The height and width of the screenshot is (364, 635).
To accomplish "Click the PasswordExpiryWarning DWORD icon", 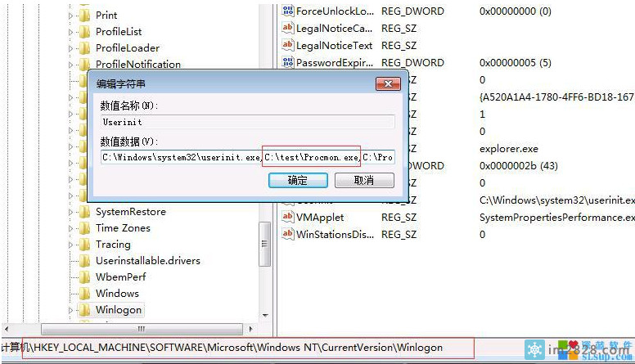I will point(287,62).
